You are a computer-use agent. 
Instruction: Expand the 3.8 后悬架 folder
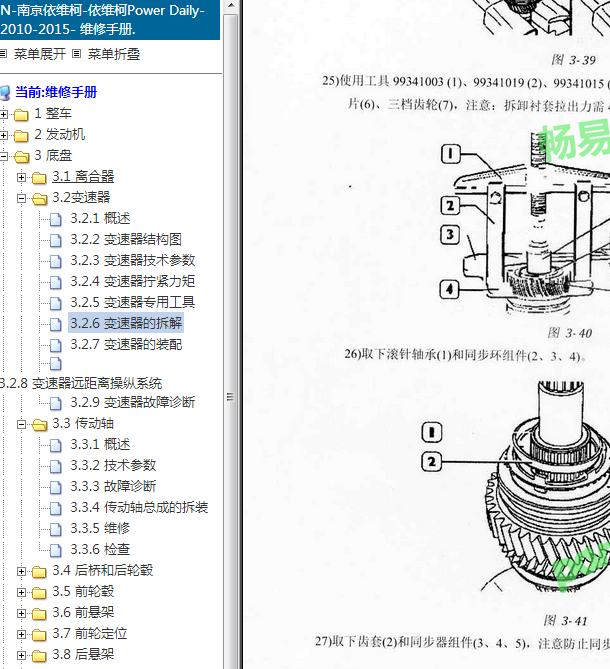[x=21, y=655]
